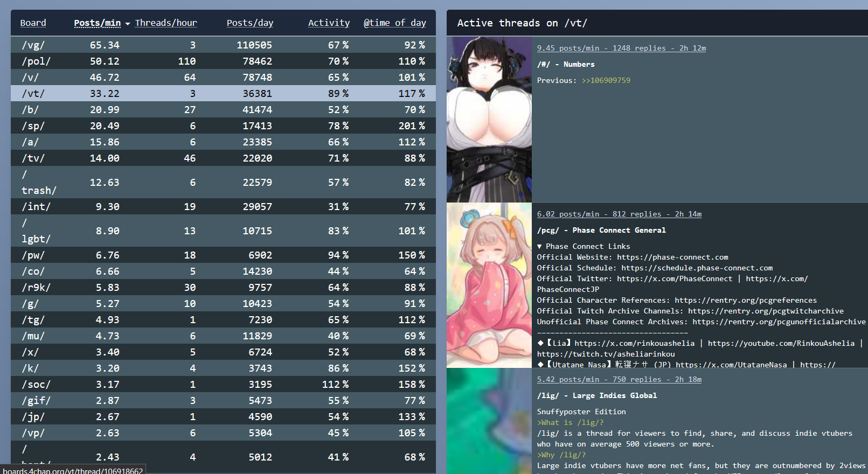Click the ">What is /lig/?" greentext
Viewport: 868px width, 474px height.
pyautogui.click(x=570, y=422)
